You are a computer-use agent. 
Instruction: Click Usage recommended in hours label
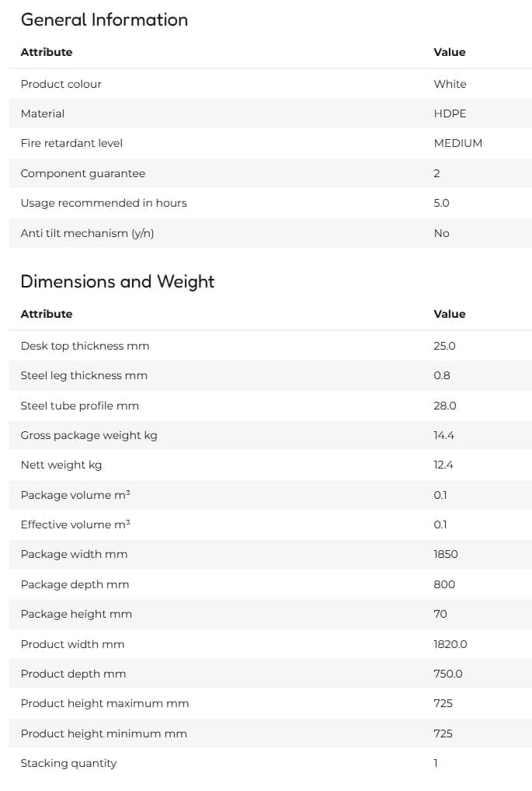(103, 203)
